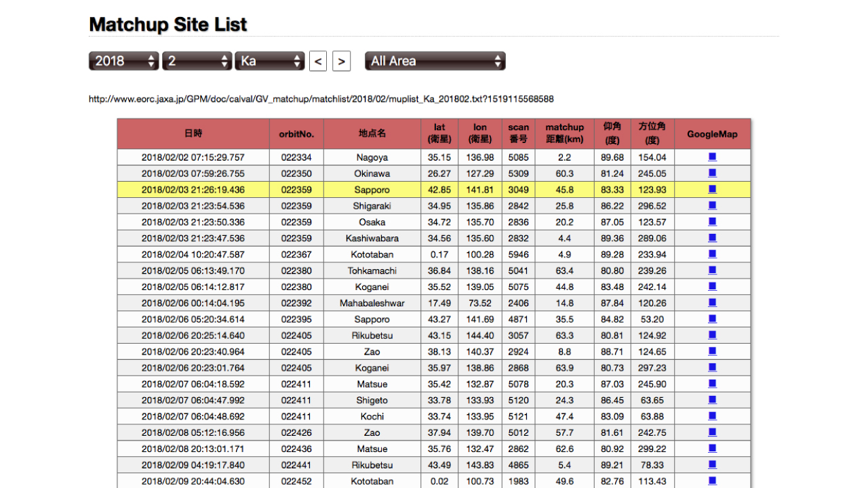Click the 地点名 column header
Screen dimensions: 868x488
(x=372, y=134)
